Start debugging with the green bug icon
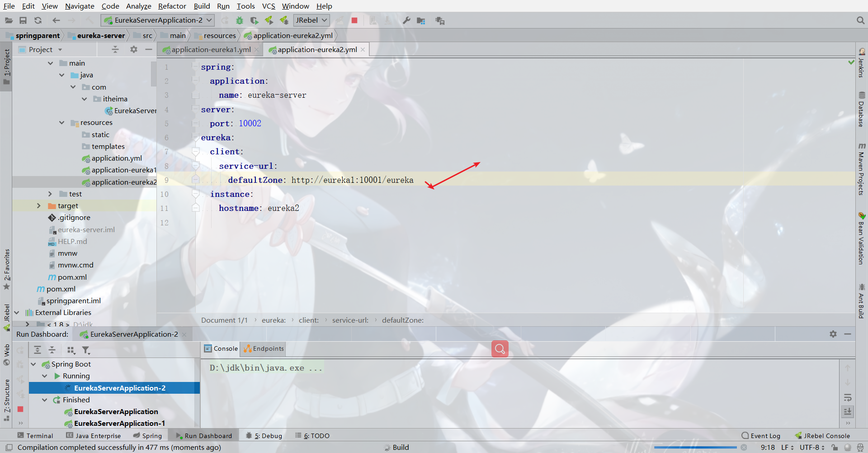868x453 pixels. pos(240,20)
